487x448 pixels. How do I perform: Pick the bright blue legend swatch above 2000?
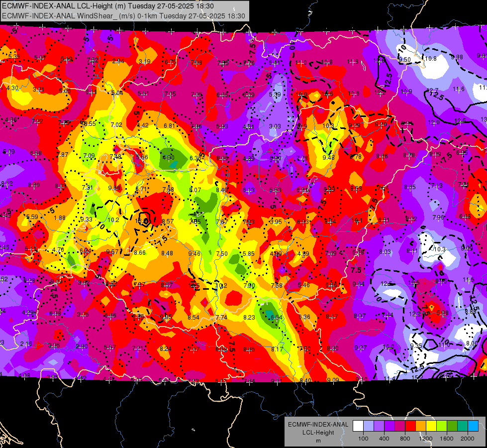click(473, 426)
